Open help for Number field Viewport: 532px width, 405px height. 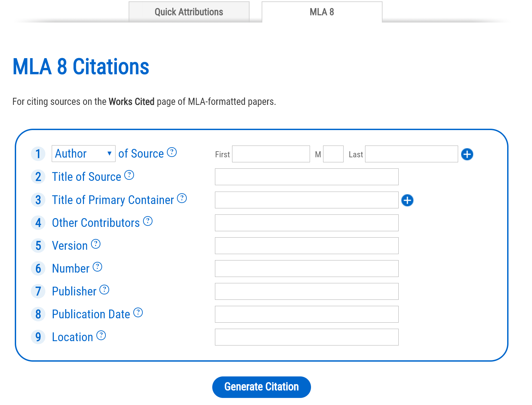click(x=98, y=267)
